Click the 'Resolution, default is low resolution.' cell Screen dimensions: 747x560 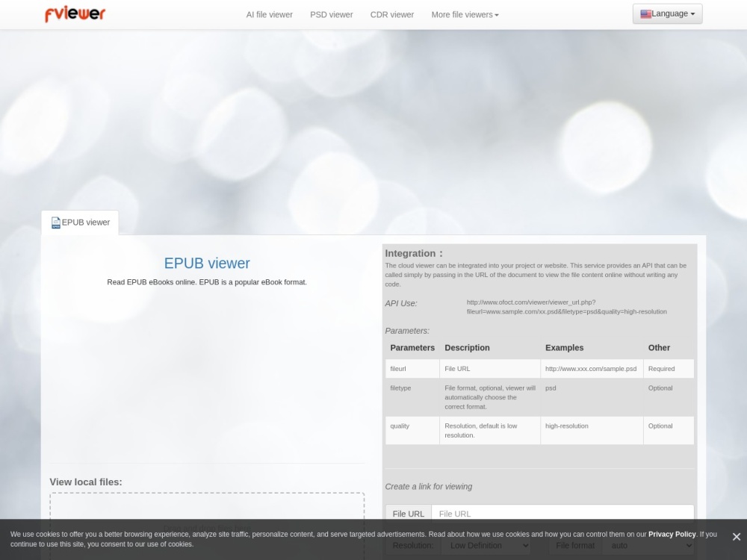pos(490,431)
